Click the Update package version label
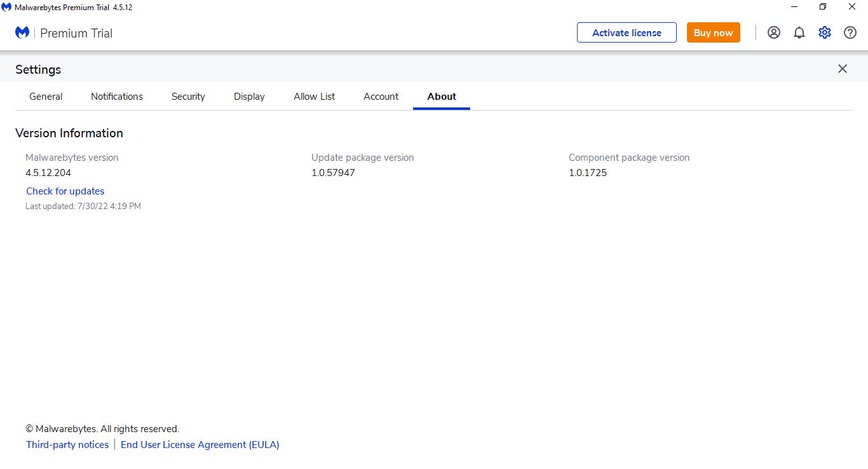Viewport: 868px width, 469px height. 363,158
